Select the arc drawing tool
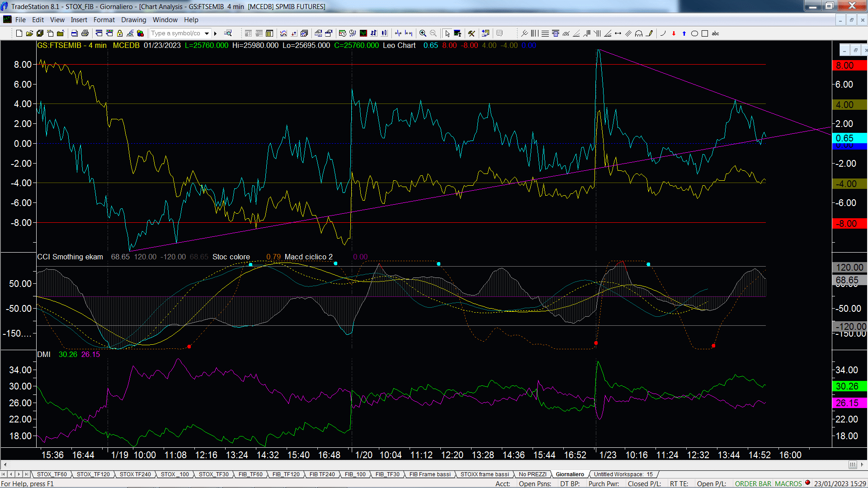 coord(663,33)
